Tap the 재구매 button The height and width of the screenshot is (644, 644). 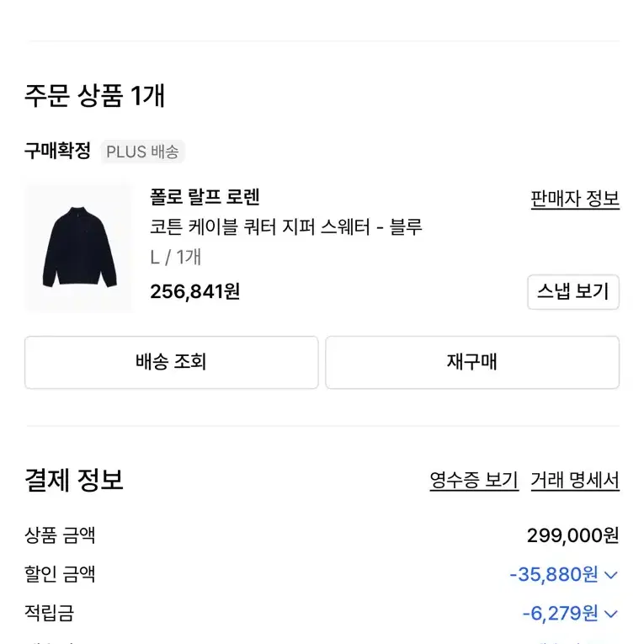[x=472, y=362]
